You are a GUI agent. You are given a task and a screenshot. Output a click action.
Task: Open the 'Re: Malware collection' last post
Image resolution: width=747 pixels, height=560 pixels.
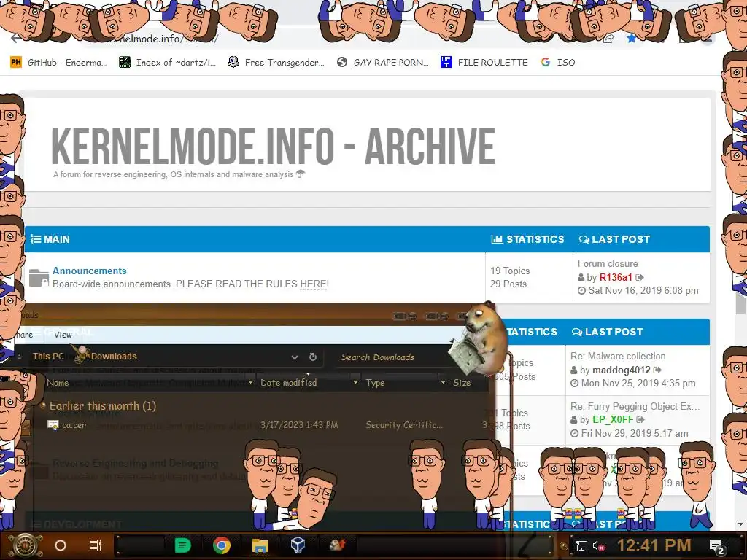point(618,356)
